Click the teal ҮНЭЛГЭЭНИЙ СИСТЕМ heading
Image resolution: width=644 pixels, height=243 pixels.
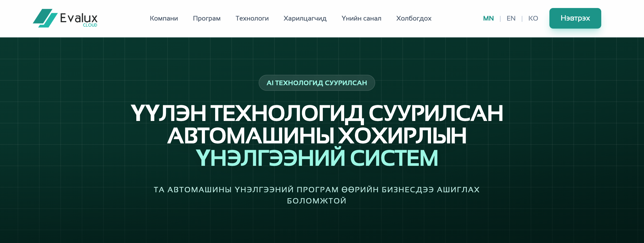click(317, 158)
